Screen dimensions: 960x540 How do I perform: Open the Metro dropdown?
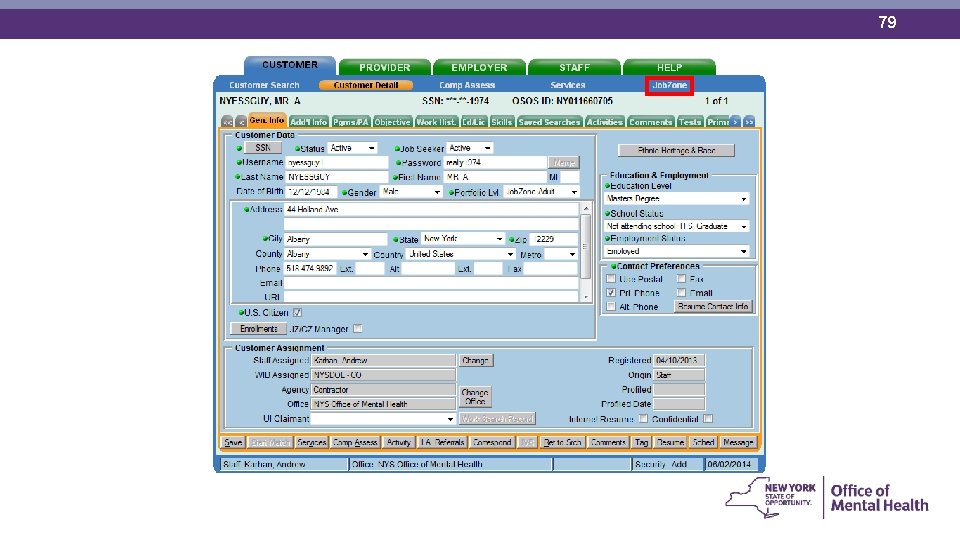click(572, 253)
